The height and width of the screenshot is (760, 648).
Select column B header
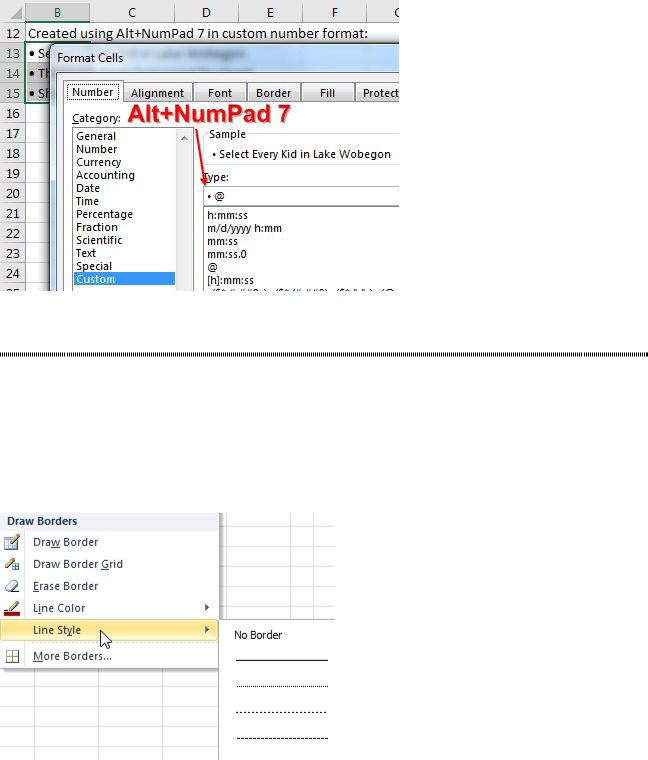(x=57, y=12)
